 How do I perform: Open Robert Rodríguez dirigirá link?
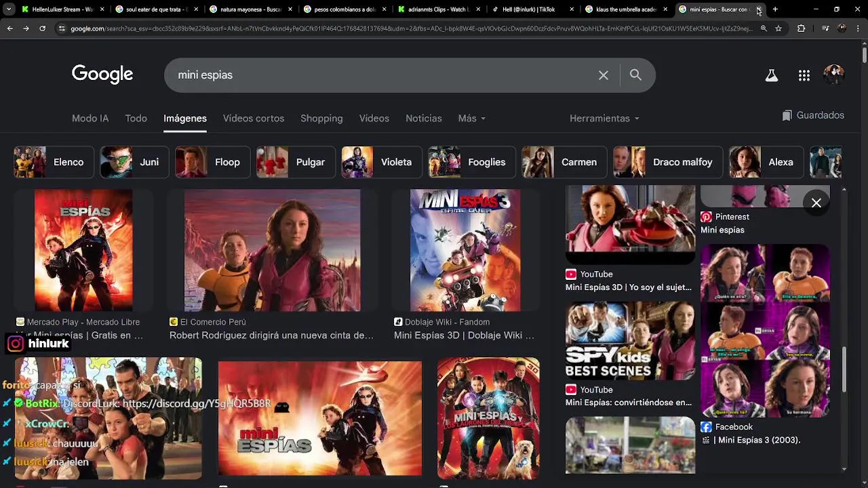271,335
